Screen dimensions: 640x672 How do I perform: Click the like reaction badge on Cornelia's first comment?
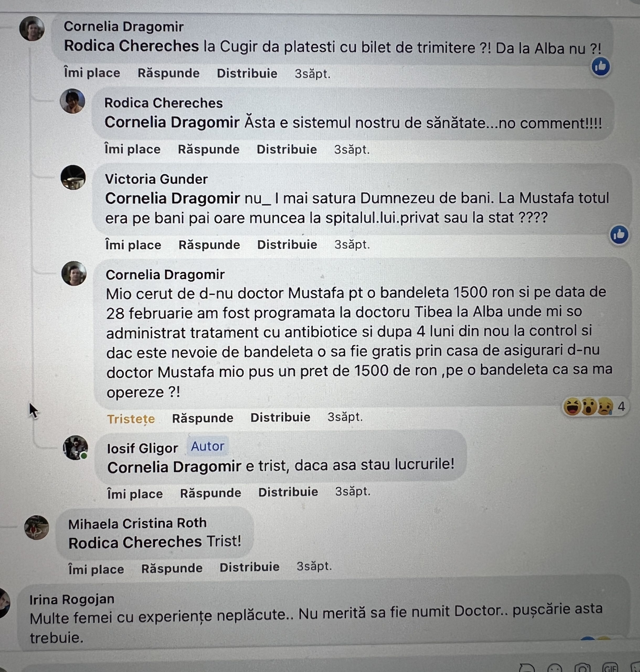[600, 67]
